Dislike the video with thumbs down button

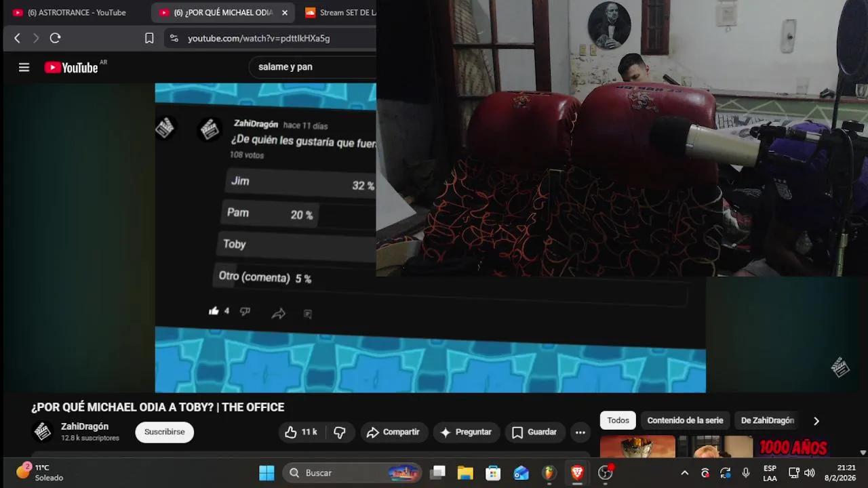point(340,432)
